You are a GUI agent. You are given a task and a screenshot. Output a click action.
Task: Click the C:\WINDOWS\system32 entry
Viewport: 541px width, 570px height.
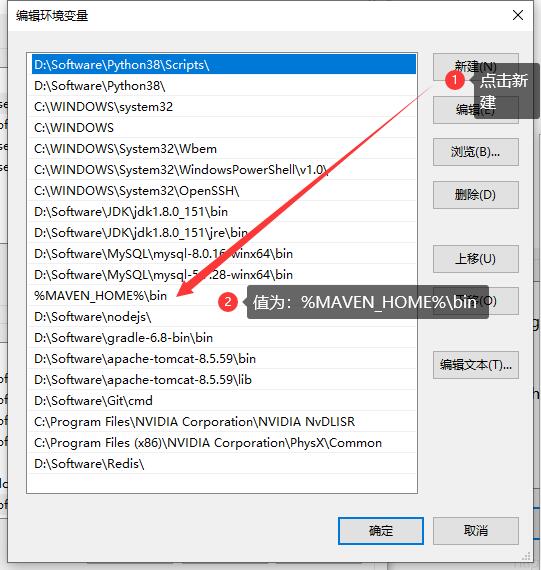tap(224, 107)
